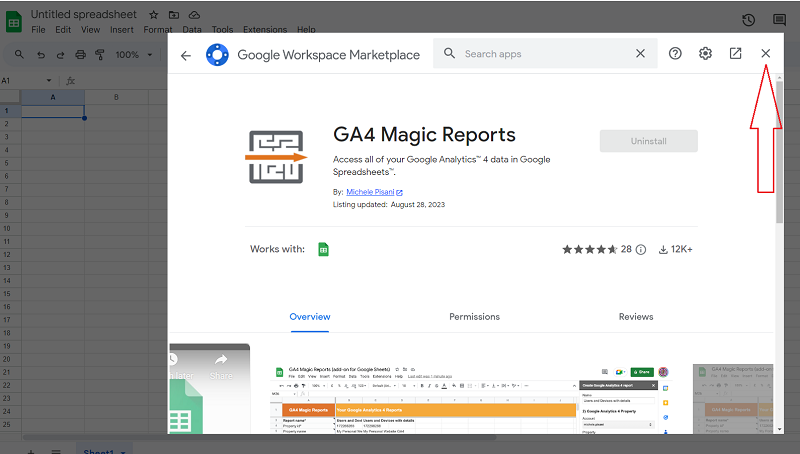This screenshot has height=454, width=800.
Task: Open version history clock icon
Action: [748, 20]
